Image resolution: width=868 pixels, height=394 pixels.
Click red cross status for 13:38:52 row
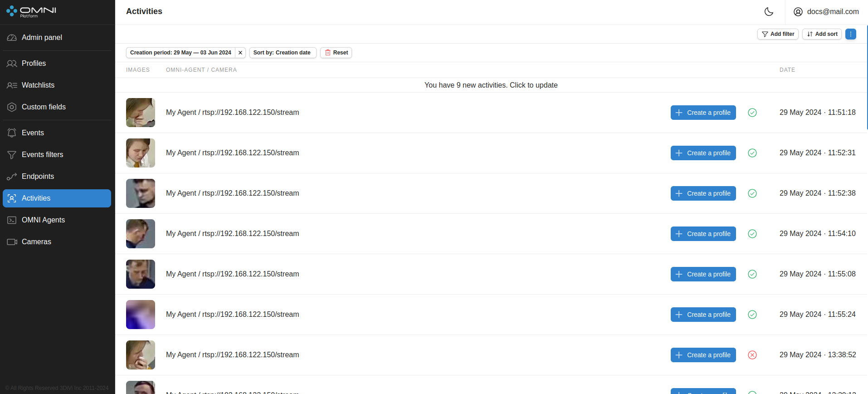tap(752, 355)
